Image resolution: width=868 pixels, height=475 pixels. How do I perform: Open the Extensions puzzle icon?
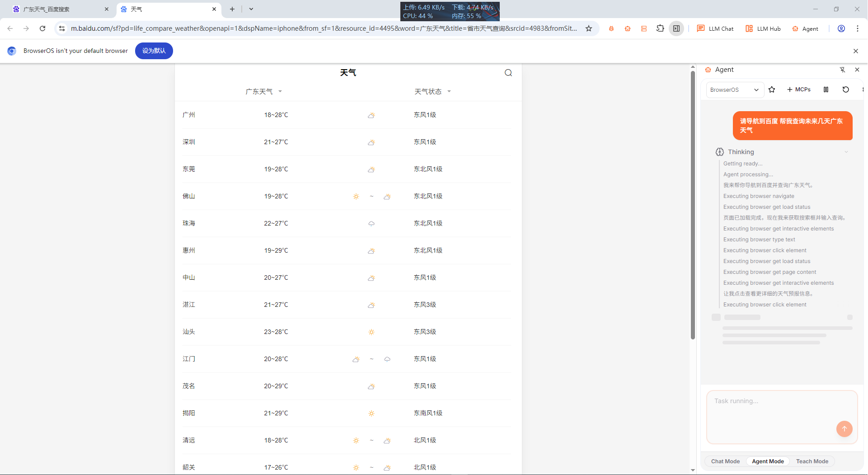point(660,28)
